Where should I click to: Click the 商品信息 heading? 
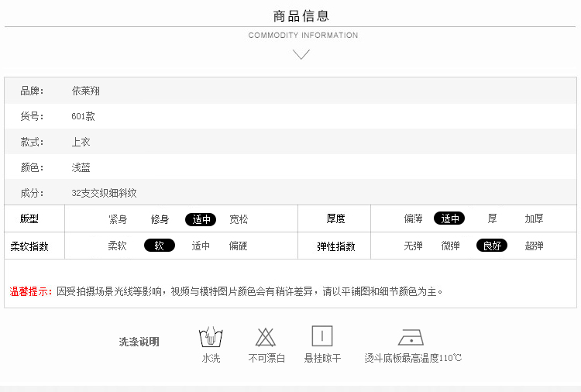[x=301, y=16]
